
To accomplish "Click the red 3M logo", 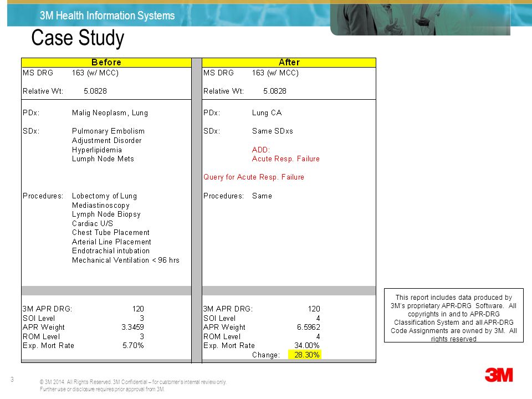I will (x=499, y=375).
